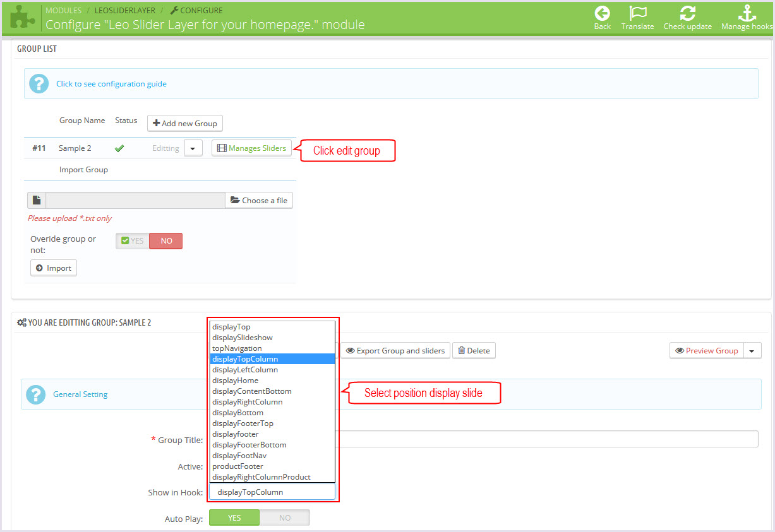775x532 pixels.
Task: Set Override group to YES
Action: coord(133,241)
